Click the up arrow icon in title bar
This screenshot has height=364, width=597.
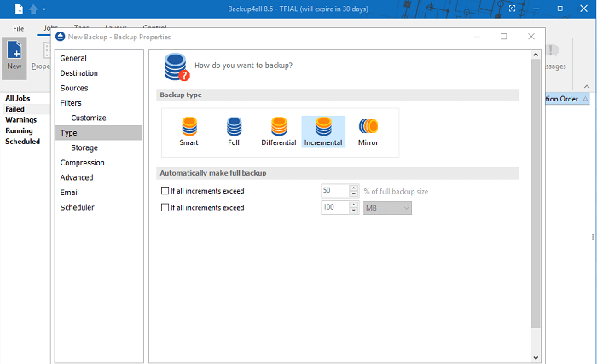32,9
